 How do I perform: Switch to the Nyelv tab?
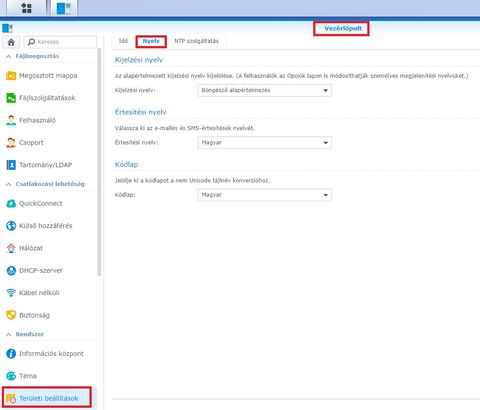point(151,41)
